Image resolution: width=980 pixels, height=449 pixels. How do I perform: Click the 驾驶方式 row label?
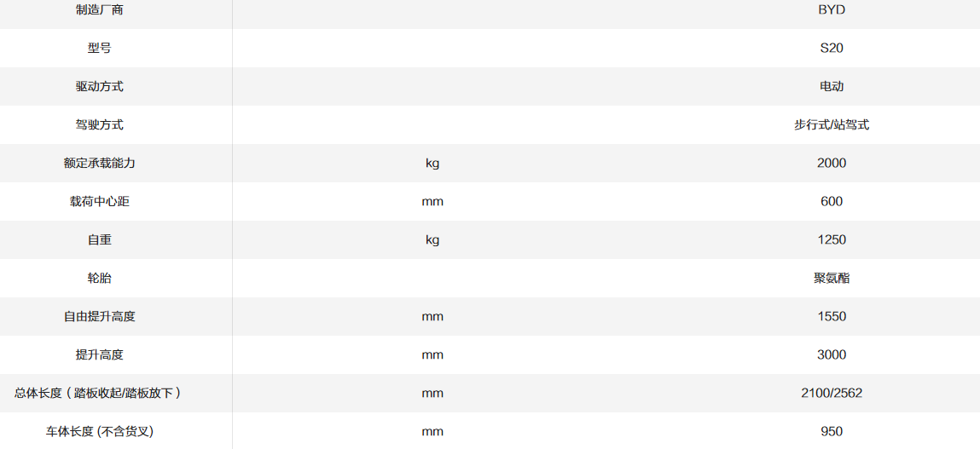pos(99,125)
